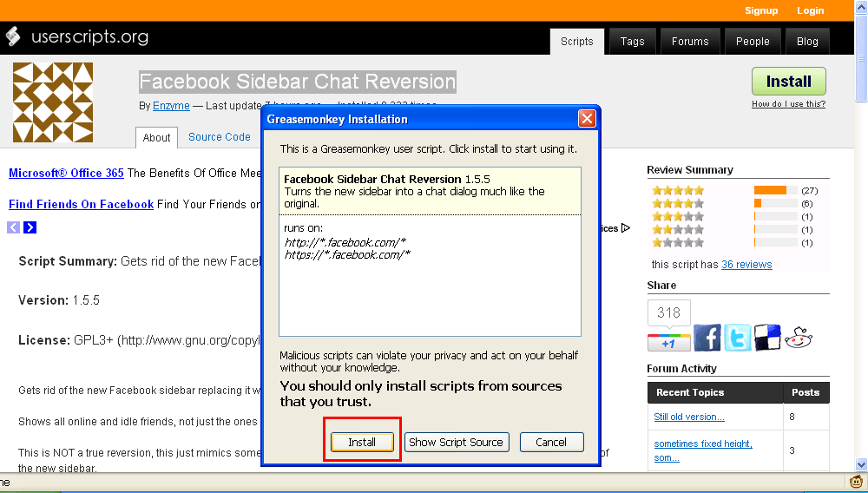Image resolution: width=868 pixels, height=493 pixels.
Task: Click the Forum Activity heading
Action: coord(681,369)
